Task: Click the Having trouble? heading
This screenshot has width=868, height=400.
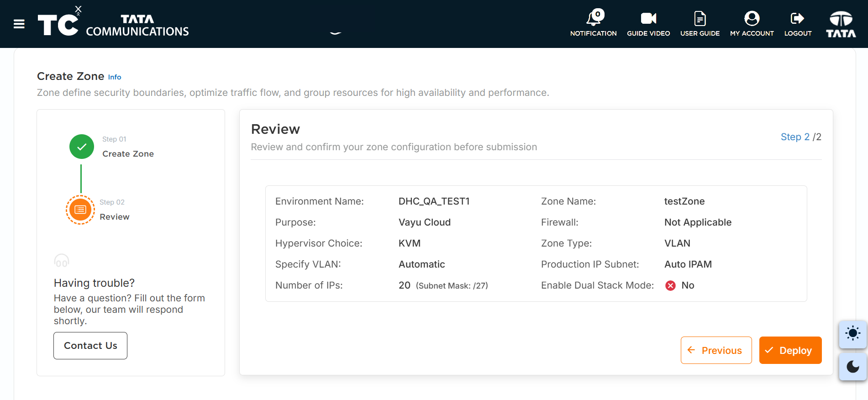Action: [94, 283]
